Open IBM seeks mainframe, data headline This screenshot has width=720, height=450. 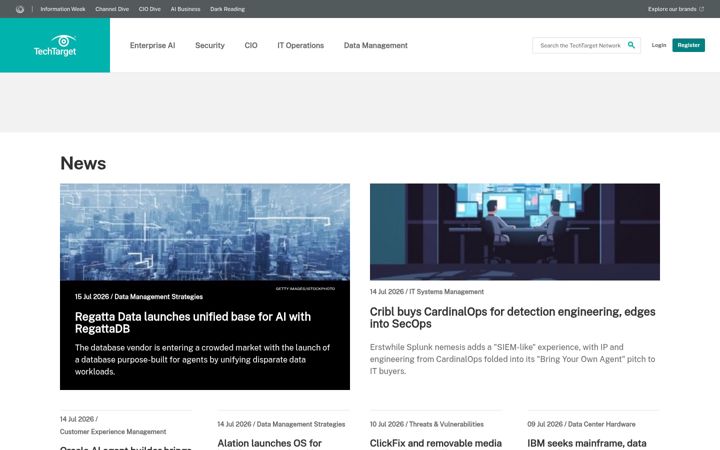pyautogui.click(x=587, y=444)
